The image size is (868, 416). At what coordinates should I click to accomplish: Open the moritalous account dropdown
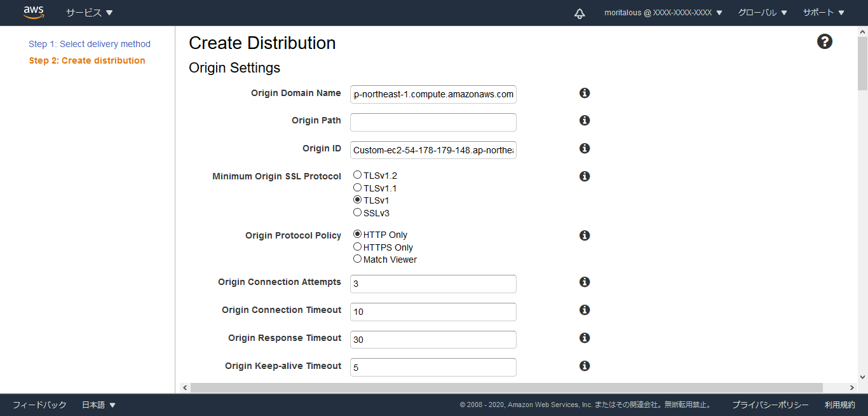(x=663, y=13)
